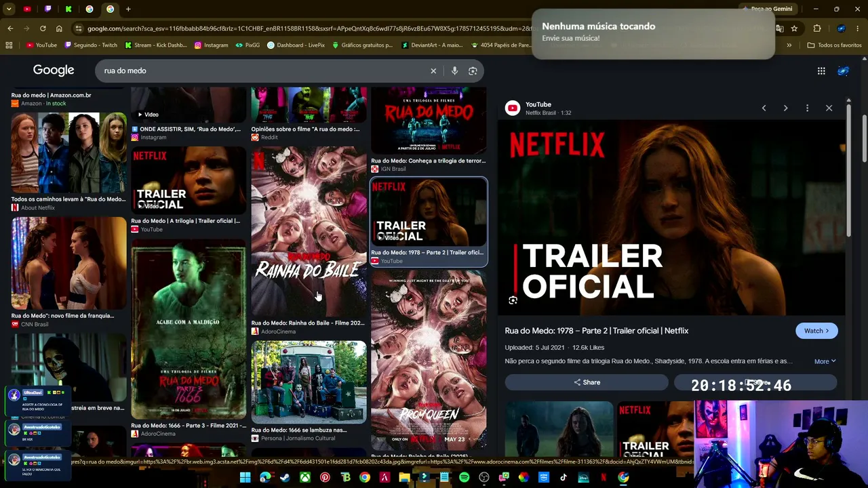Switch to the Kick browser tab

pyautogui.click(x=68, y=9)
